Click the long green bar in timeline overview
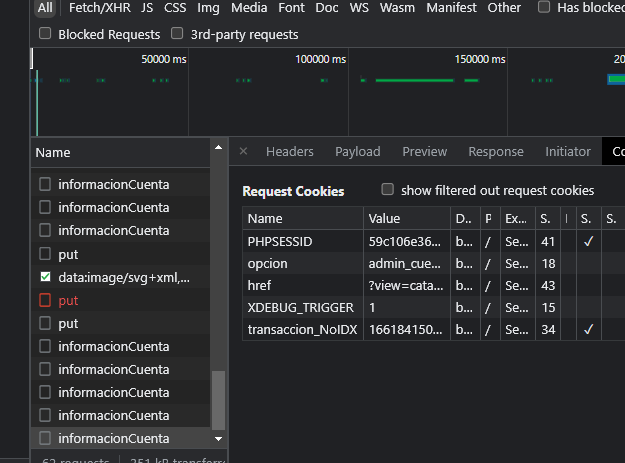The image size is (625, 463). tap(415, 80)
